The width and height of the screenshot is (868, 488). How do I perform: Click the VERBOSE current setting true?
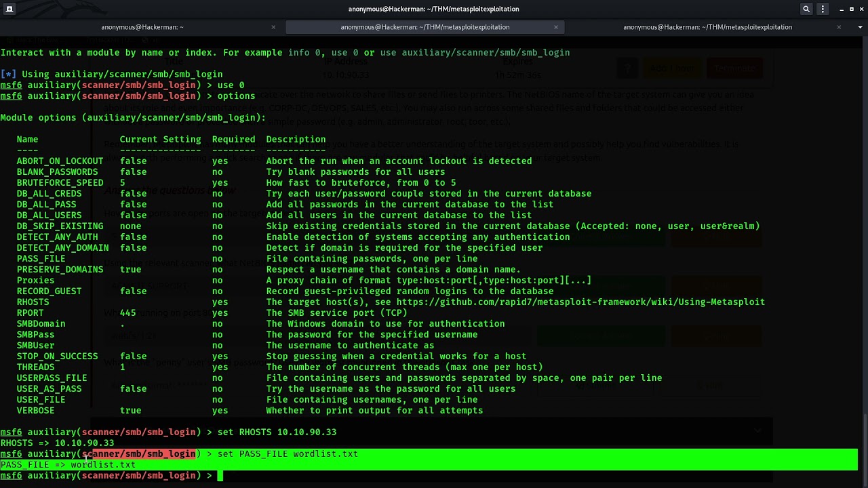pyautogui.click(x=130, y=411)
